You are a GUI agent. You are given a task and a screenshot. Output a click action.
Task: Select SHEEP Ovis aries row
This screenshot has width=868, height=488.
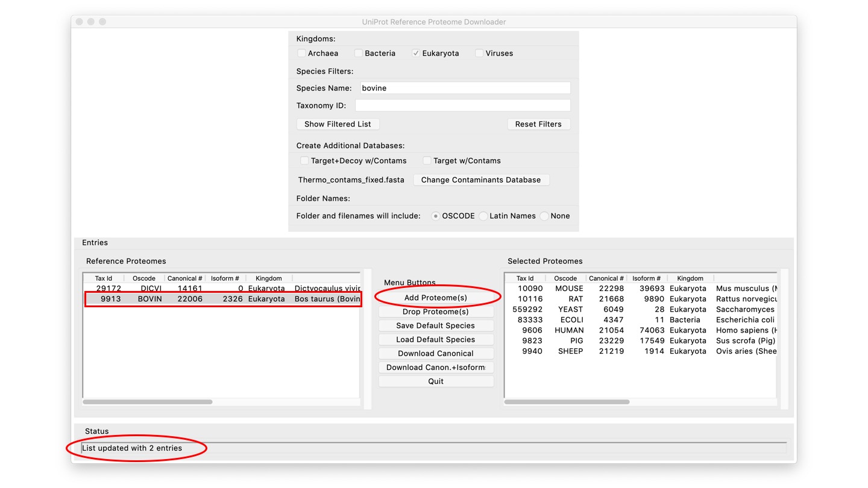641,351
